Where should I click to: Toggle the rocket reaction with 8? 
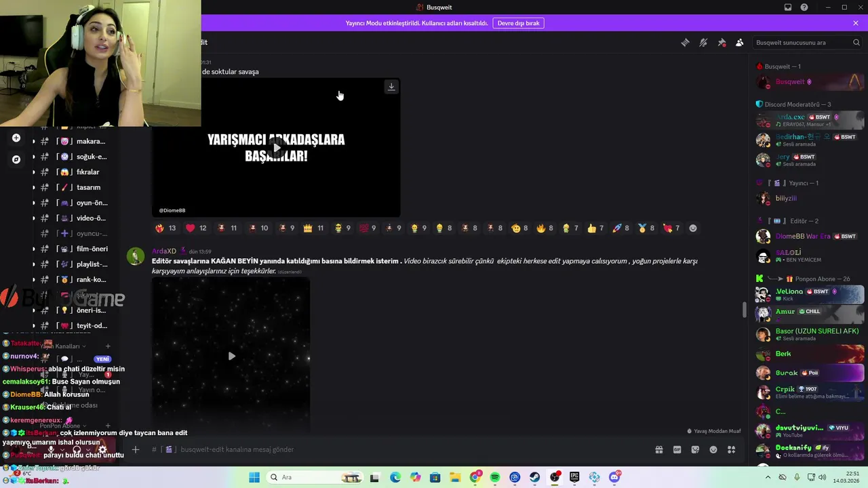[x=621, y=228]
